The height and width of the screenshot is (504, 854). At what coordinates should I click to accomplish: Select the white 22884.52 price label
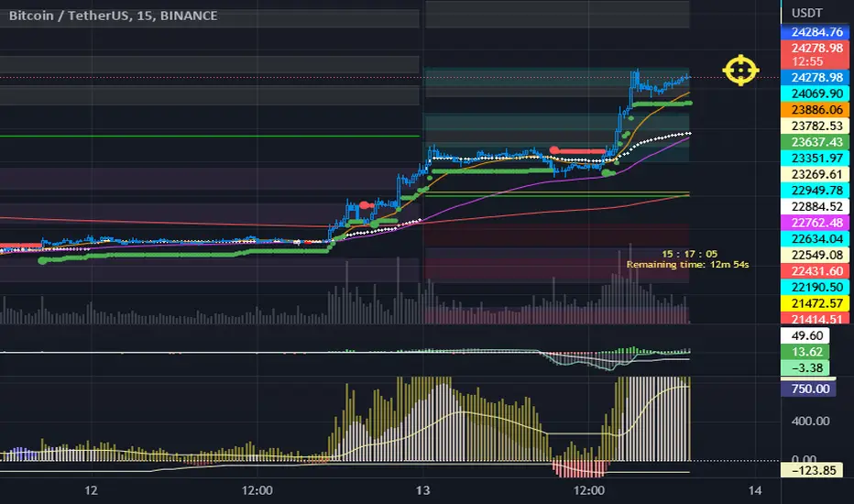point(815,207)
